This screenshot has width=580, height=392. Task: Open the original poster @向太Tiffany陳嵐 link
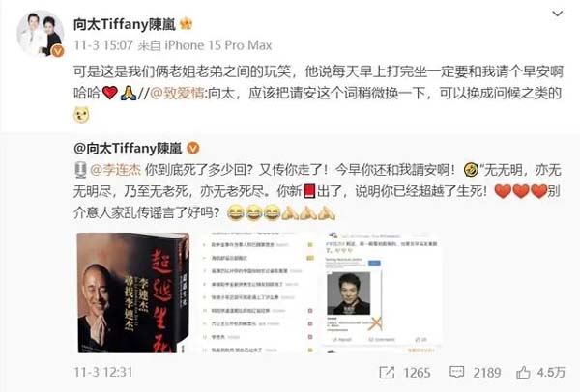tap(128, 149)
